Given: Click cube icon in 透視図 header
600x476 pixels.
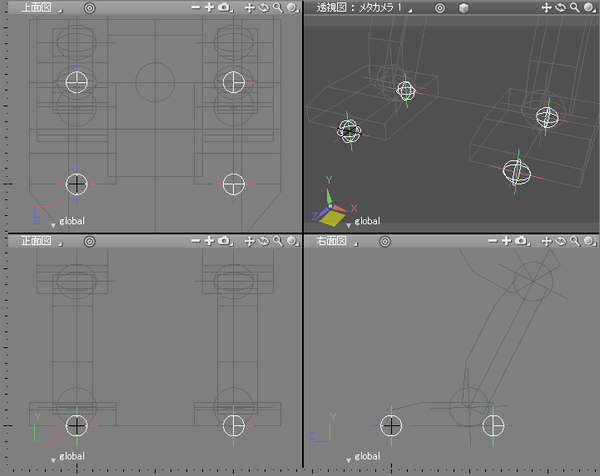Looking at the screenshot, I should click(463, 8).
